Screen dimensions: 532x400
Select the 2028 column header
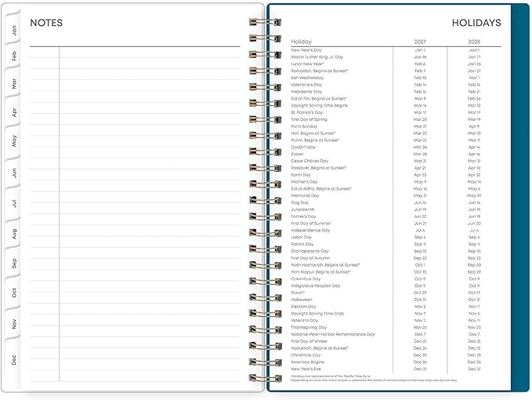(474, 42)
